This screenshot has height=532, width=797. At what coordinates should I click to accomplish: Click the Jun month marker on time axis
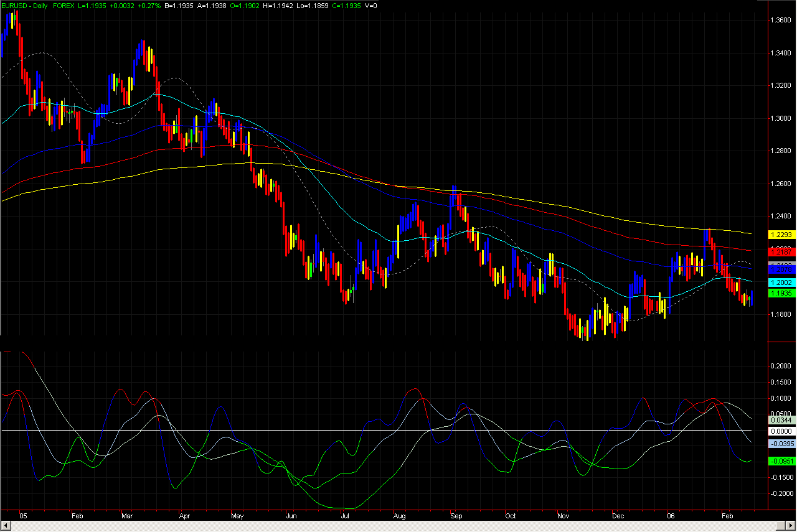click(292, 516)
